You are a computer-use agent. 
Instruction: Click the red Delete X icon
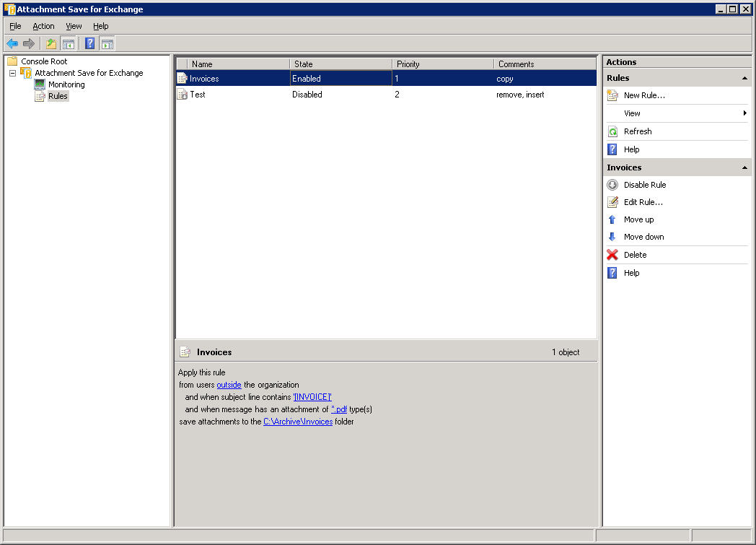point(612,255)
